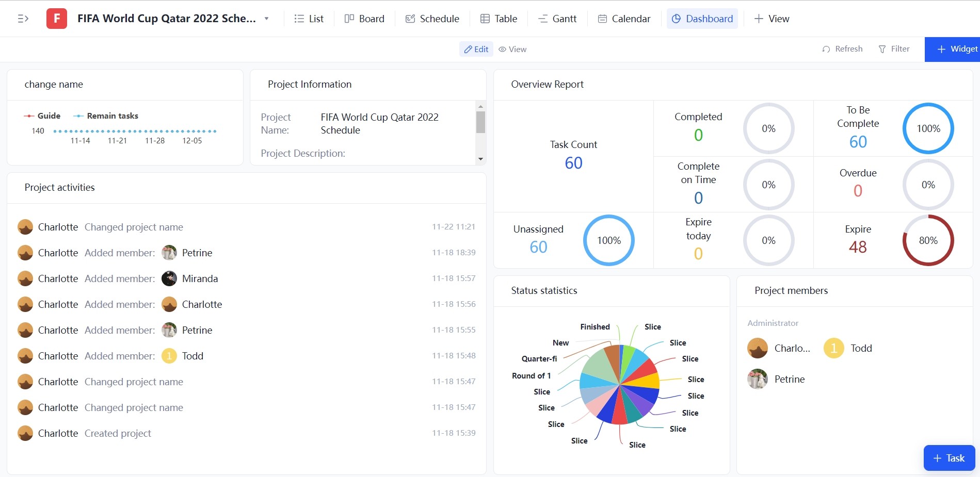Select the Table view icon
Image resolution: width=980 pixels, height=477 pixels.
coord(486,18)
